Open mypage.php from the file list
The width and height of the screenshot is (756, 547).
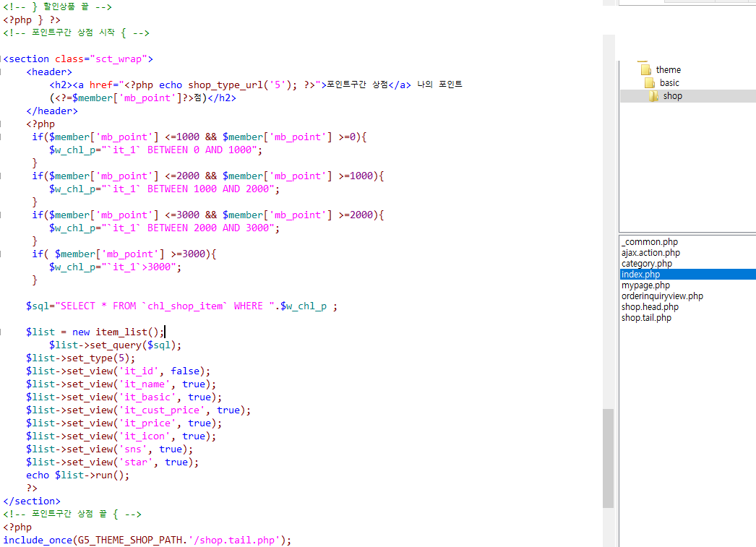tap(644, 285)
